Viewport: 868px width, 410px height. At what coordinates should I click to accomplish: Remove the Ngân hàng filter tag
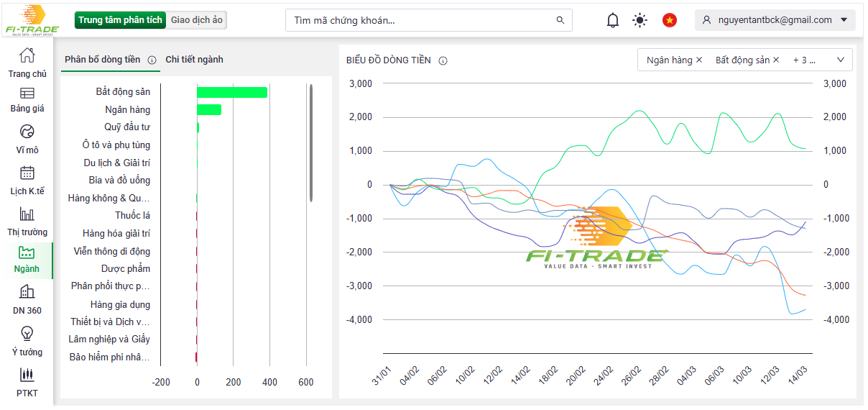(699, 60)
